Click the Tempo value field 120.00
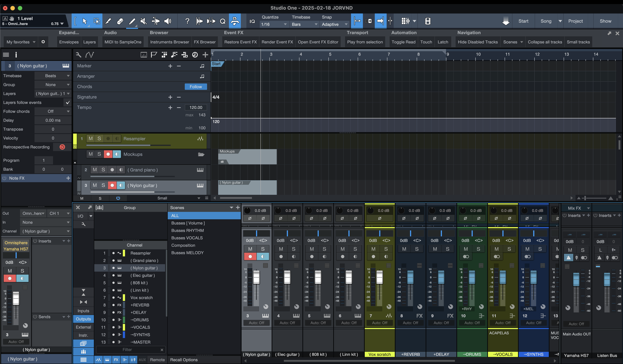This screenshot has height=364, width=623. [196, 107]
